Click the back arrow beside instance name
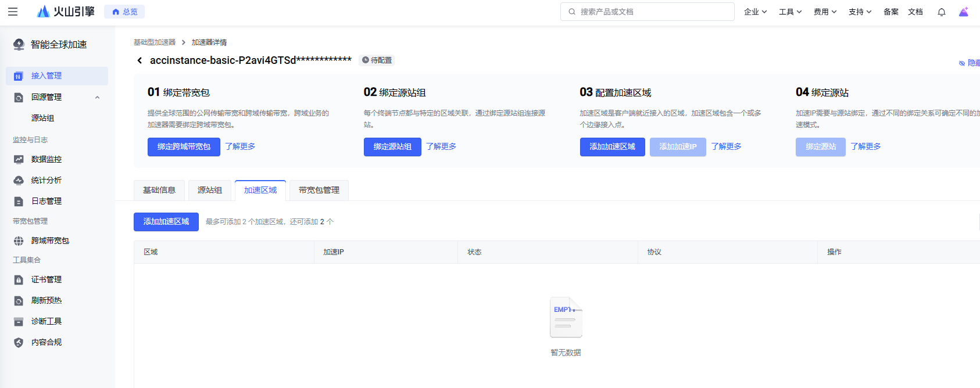 (140, 60)
